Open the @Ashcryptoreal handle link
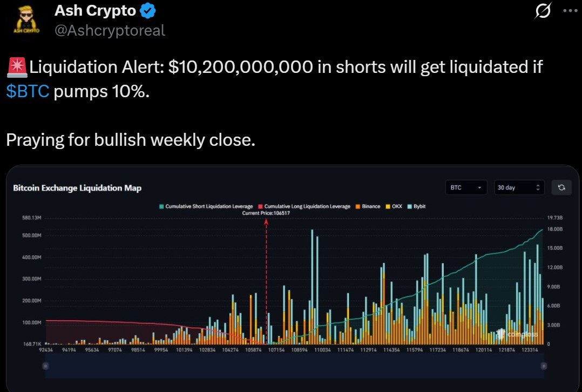 pyautogui.click(x=110, y=30)
